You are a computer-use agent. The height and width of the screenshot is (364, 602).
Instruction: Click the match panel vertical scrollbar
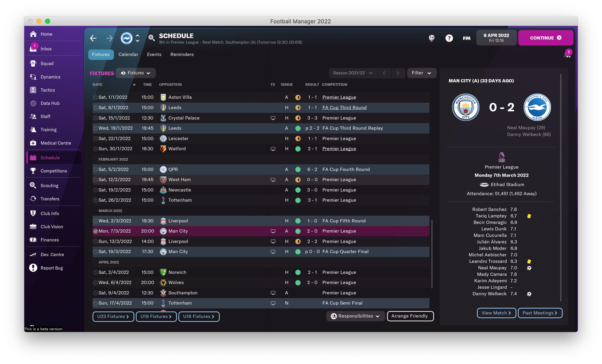click(x=560, y=188)
